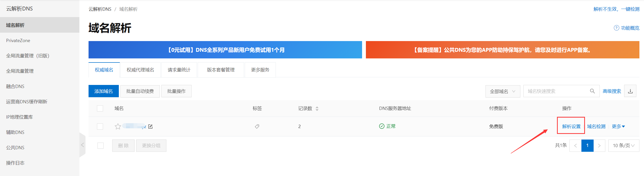Viewport: 644px width, 176px height.
Task: Click the next page arrow in pagination
Action: click(599, 146)
